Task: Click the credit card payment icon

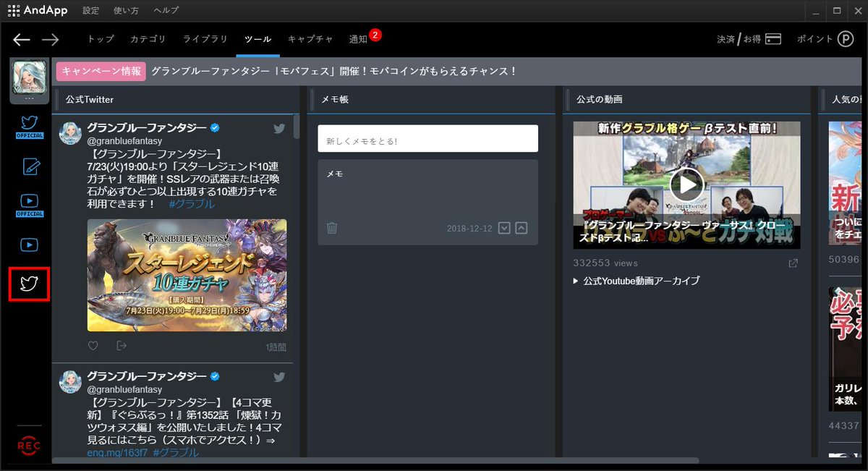Action: [x=773, y=39]
